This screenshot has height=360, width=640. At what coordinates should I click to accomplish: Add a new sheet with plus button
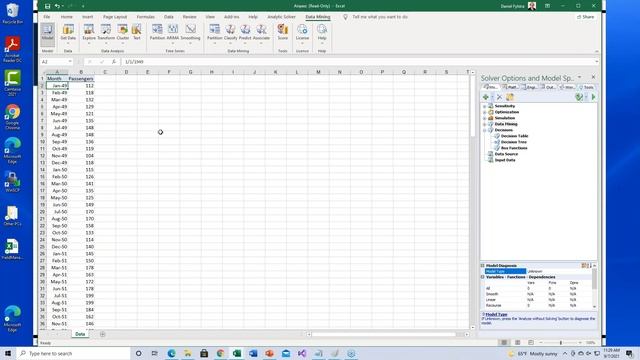102,334
